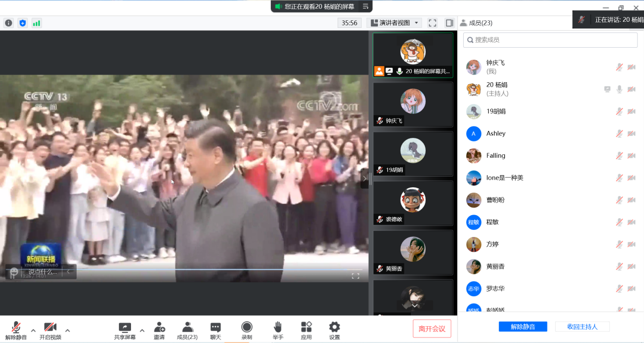Screen dimensions: 644x343
Task: Click 罗志华's avatar in the member list
Action: [x=474, y=289]
